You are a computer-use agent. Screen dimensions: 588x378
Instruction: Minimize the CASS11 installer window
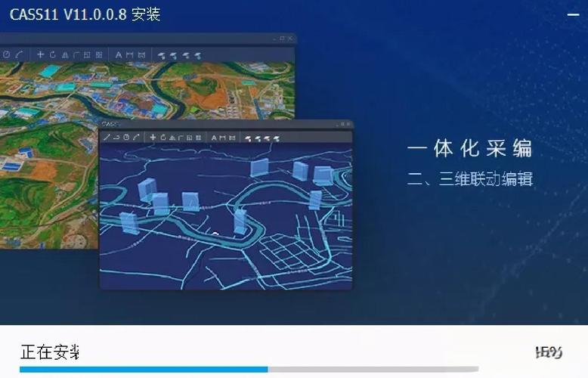(x=573, y=14)
